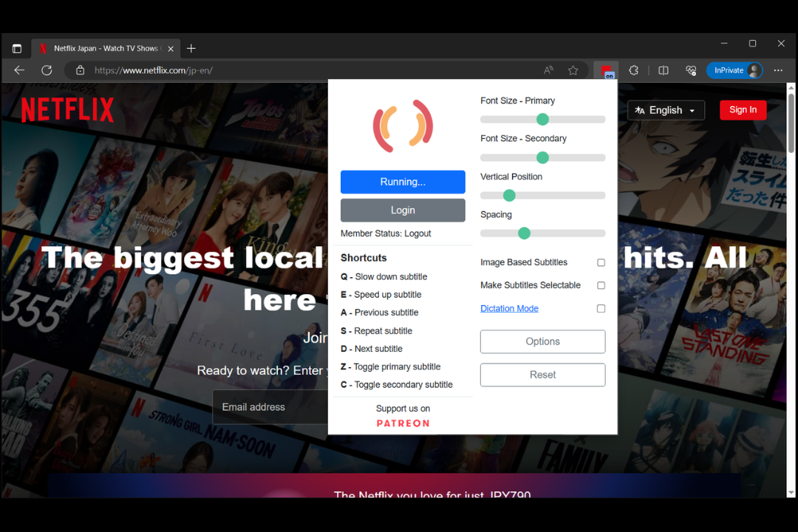
Task: Open Browser essentials heart icon
Action: pyautogui.click(x=691, y=70)
